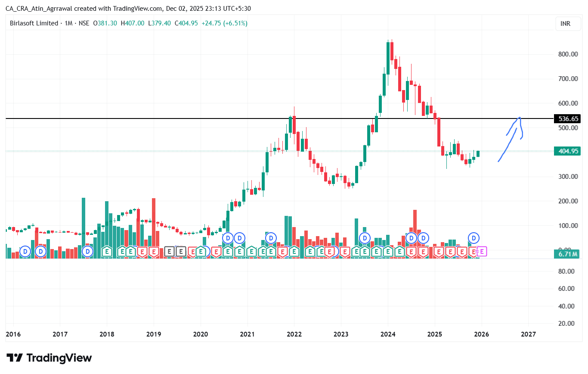Click the 2021 time axis label
588x374 pixels.
tap(247, 334)
